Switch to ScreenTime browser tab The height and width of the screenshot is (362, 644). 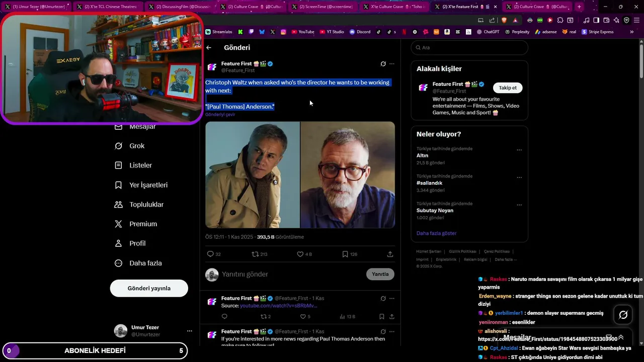coord(322,7)
